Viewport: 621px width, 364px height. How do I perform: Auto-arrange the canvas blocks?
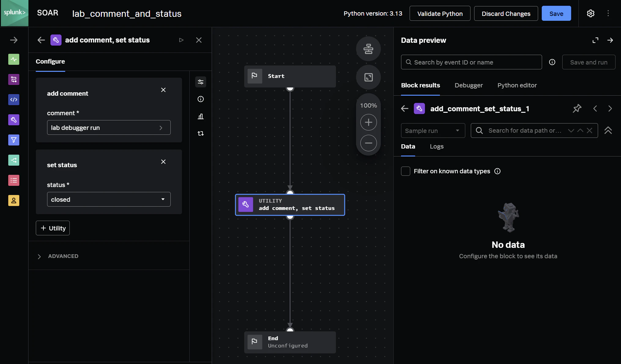coord(368,49)
